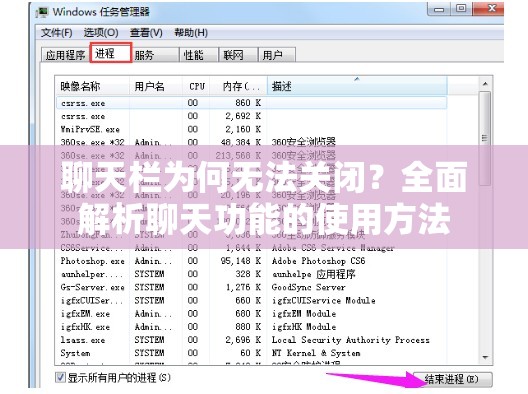Image resolution: width=528 pixels, height=394 pixels.
Task: Open the 文件(F) menu
Action: (x=57, y=33)
